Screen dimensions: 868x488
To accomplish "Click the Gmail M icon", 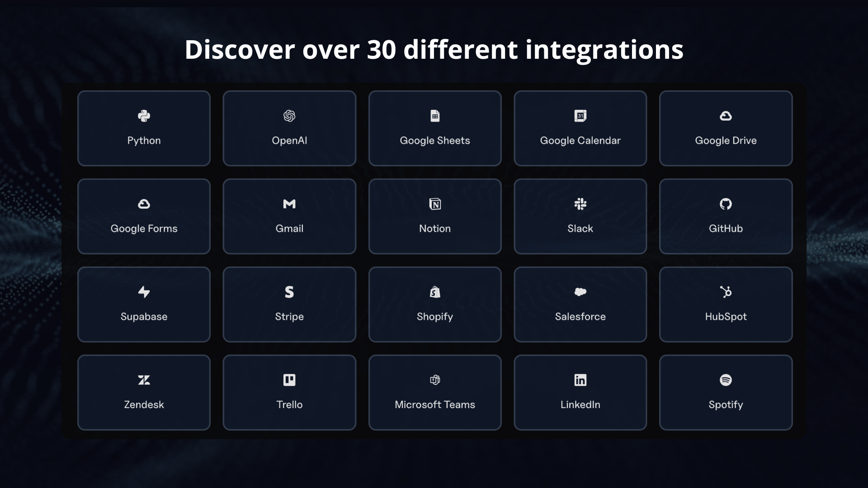I will [289, 204].
